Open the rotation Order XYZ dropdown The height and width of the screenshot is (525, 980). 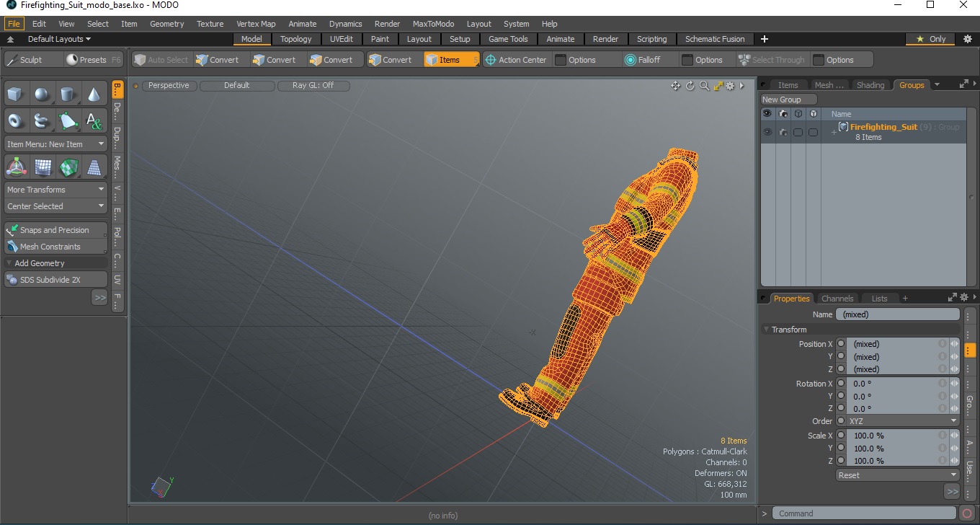(903, 421)
